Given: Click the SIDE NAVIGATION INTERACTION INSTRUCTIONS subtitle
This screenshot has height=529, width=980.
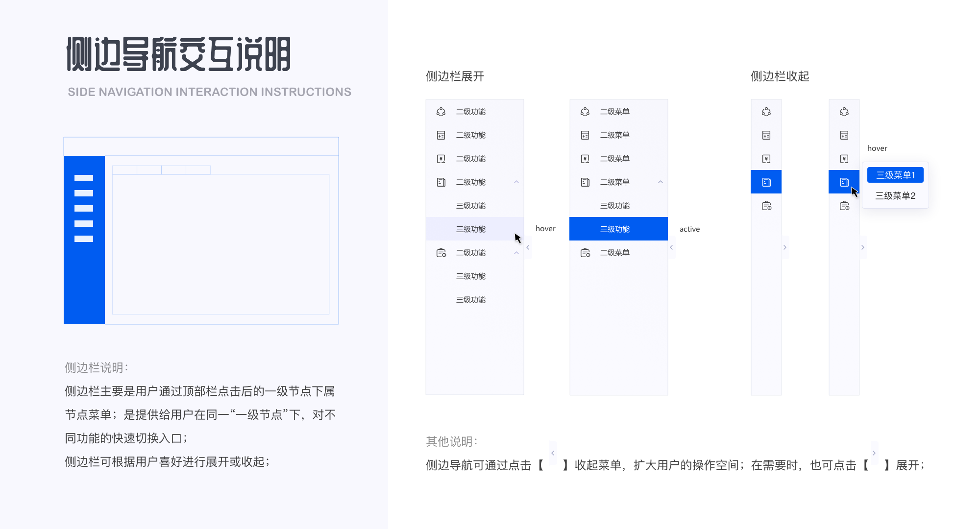Looking at the screenshot, I should click(209, 92).
